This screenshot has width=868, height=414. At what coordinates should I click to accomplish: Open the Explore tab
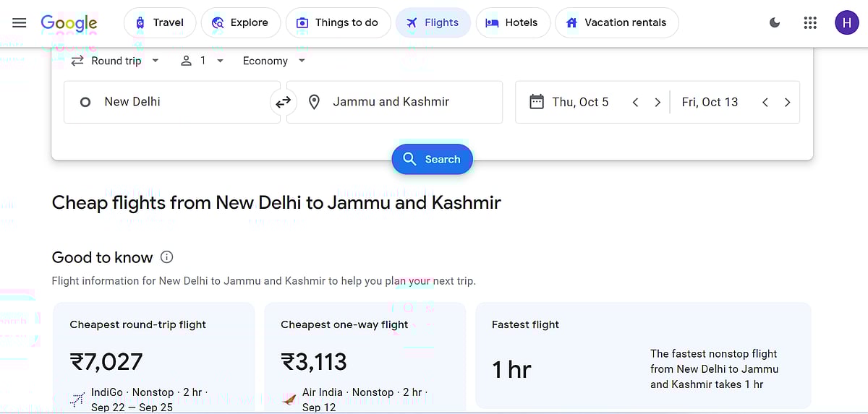(x=239, y=22)
